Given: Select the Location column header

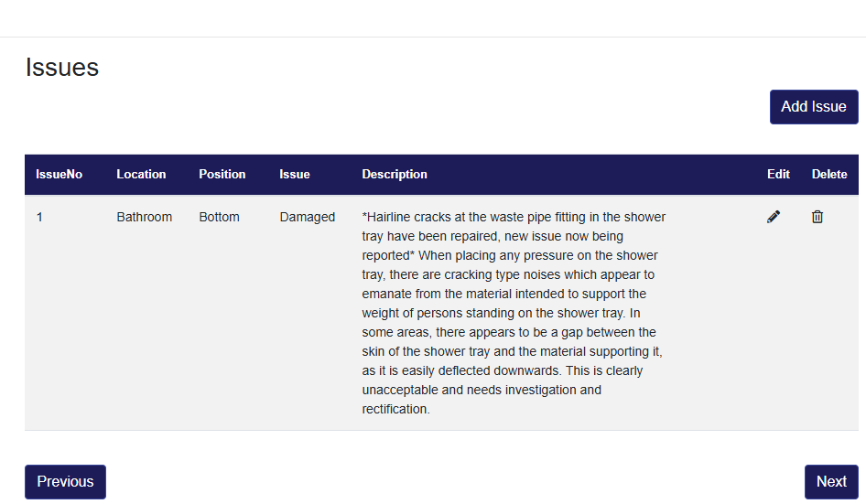Looking at the screenshot, I should pos(141,175).
